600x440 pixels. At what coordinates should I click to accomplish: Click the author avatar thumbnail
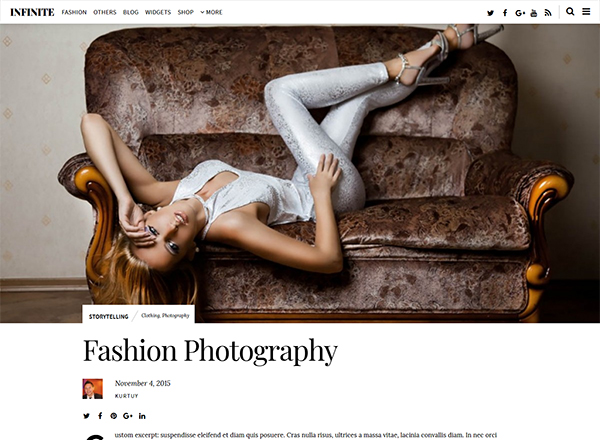[x=93, y=389]
